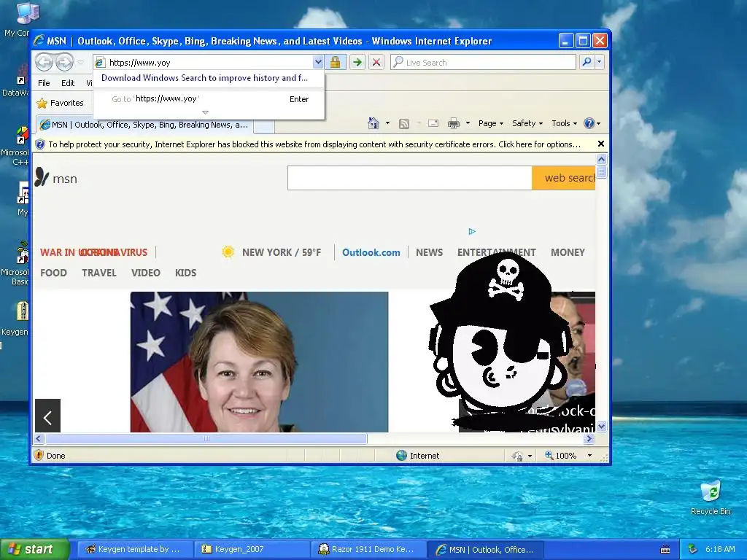Open the Page menu

[x=491, y=123]
